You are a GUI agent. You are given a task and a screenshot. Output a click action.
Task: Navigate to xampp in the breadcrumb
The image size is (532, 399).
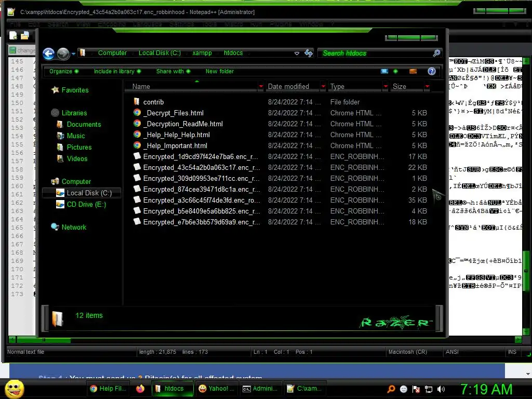202,53
